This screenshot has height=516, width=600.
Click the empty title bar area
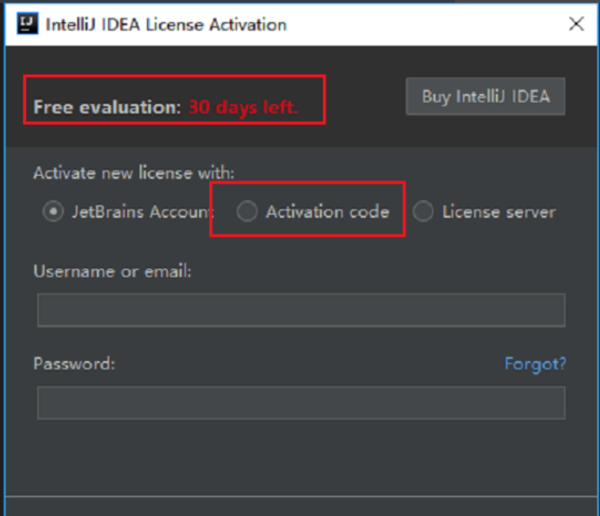coord(430,24)
